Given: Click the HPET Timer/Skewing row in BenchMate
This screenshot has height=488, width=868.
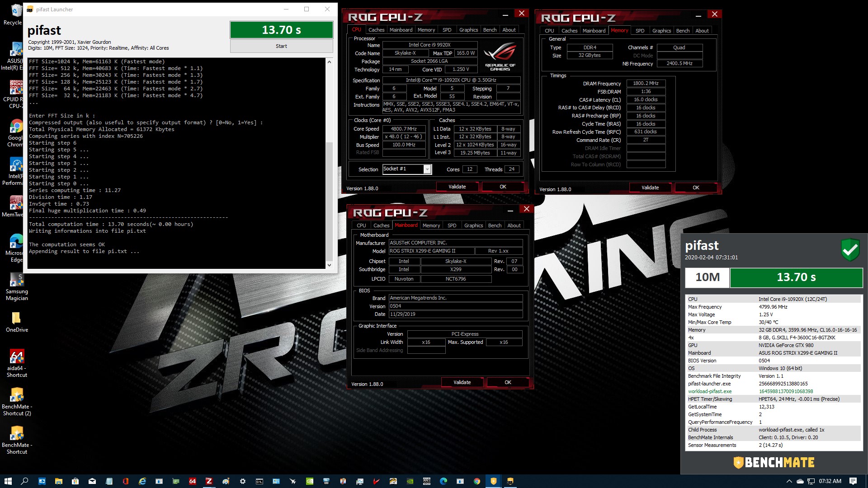Looking at the screenshot, I should coord(774,399).
